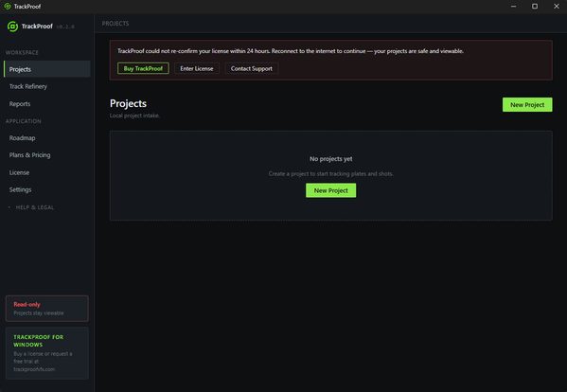567x392 pixels.
Task: Minimize the TrackProof window
Action: [x=513, y=6]
